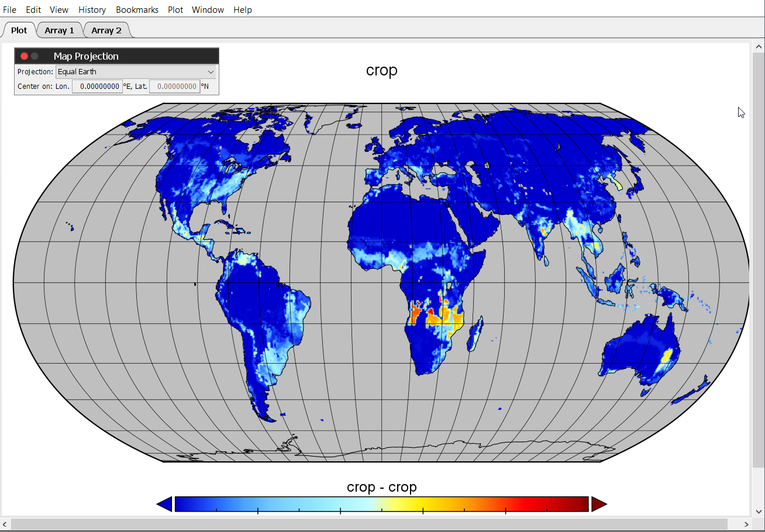Image resolution: width=765 pixels, height=532 pixels.
Task: Click the 'crop - crop' colorbar label
Action: 382,487
